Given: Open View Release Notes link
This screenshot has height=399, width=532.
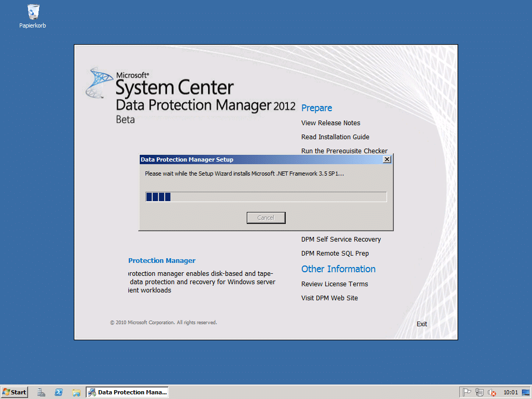Looking at the screenshot, I should 331,123.
